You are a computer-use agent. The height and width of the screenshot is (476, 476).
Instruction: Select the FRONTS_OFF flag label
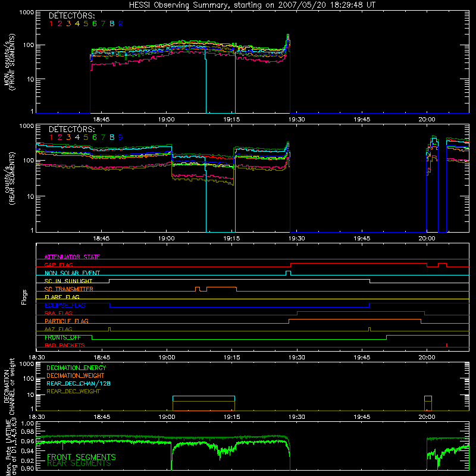pyautogui.click(x=62, y=337)
